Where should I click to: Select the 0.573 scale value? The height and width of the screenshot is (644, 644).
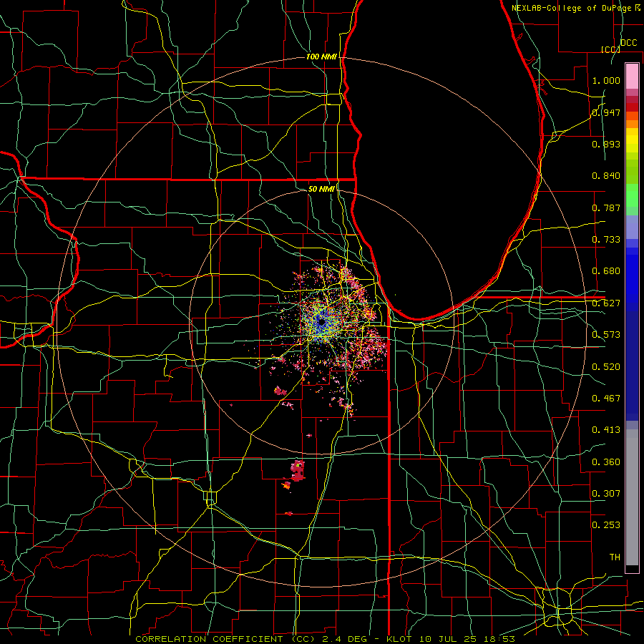point(606,335)
